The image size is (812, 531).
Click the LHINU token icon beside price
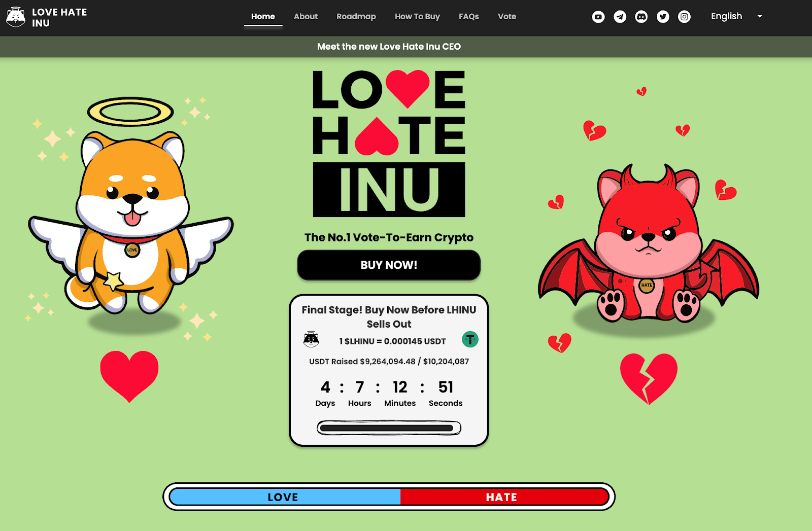pyautogui.click(x=311, y=339)
